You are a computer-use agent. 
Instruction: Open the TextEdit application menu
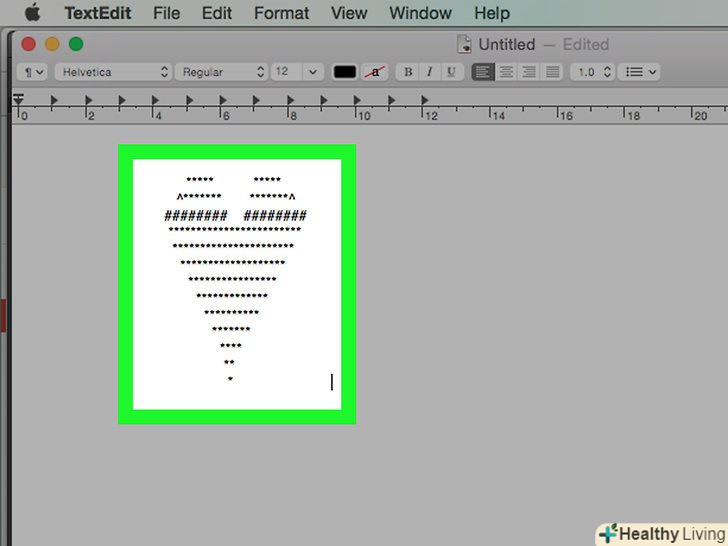(98, 13)
